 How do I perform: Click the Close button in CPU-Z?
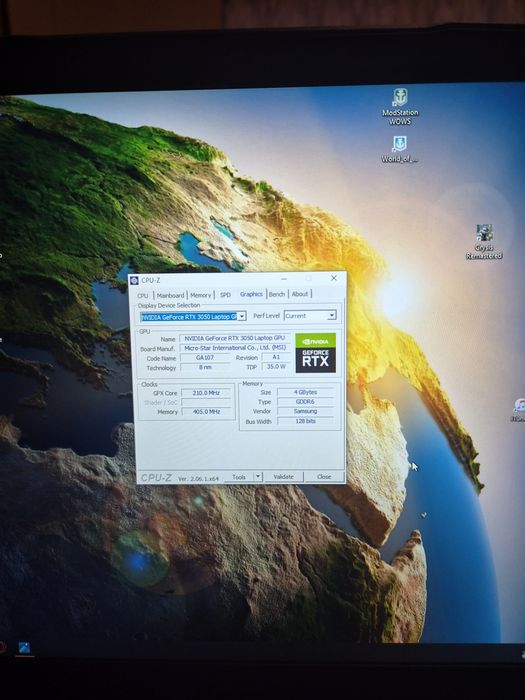[x=324, y=476]
